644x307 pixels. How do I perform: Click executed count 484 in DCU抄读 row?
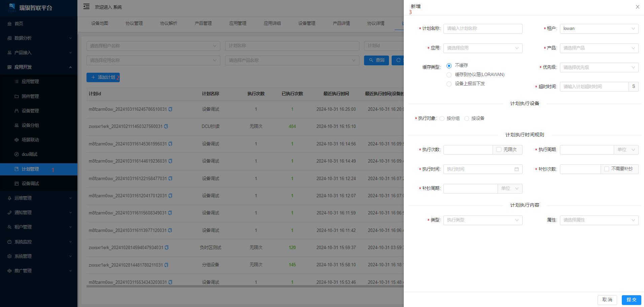pos(292,127)
